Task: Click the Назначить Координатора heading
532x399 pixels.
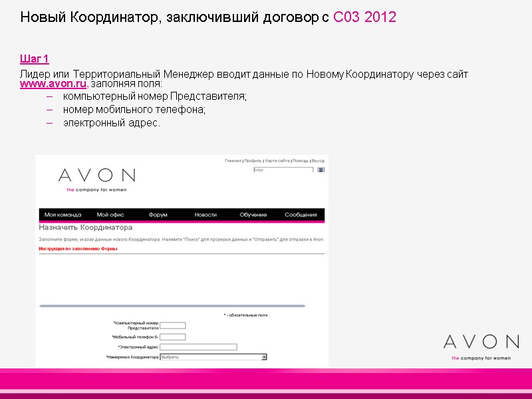Action: click(x=86, y=227)
